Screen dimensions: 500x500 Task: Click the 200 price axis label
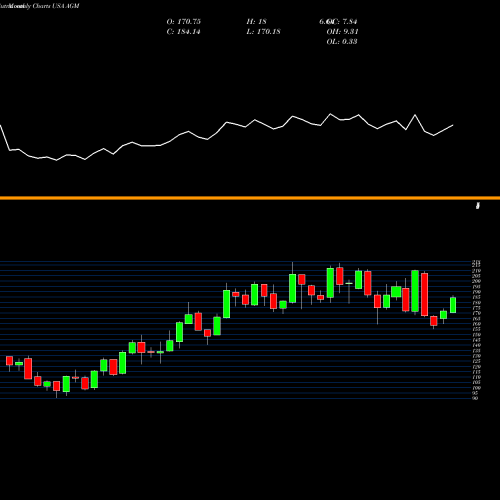click(x=476, y=281)
